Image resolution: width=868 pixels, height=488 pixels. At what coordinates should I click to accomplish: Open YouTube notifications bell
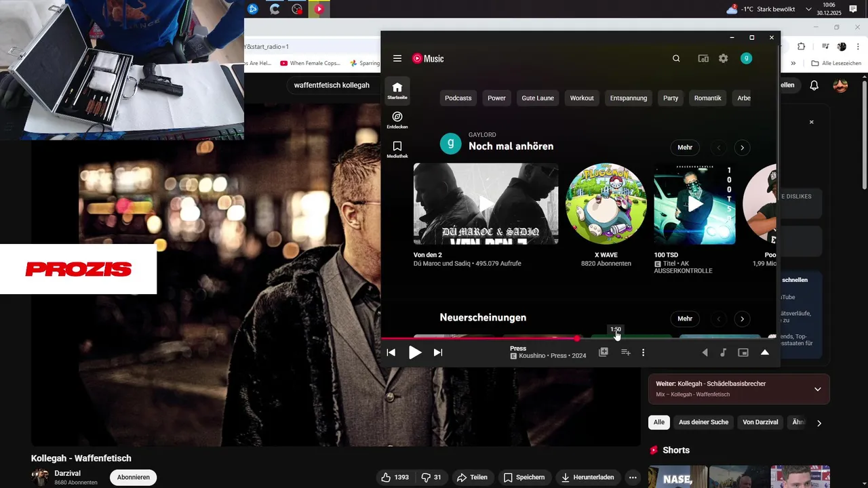(x=814, y=85)
